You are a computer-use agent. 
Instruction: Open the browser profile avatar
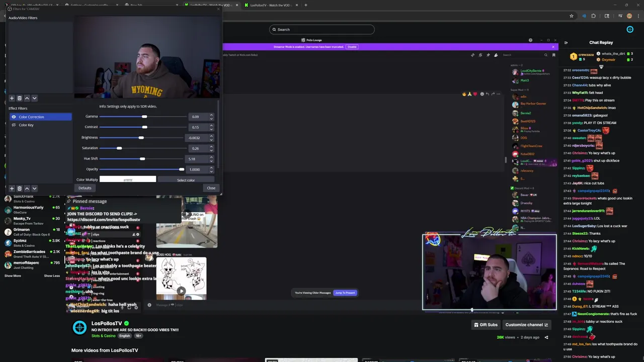629,16
